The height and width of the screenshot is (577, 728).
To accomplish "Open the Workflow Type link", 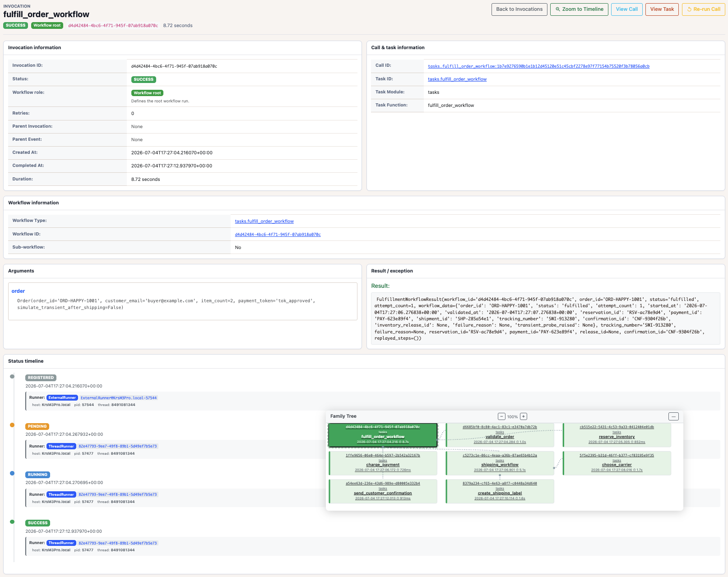I will click(264, 222).
